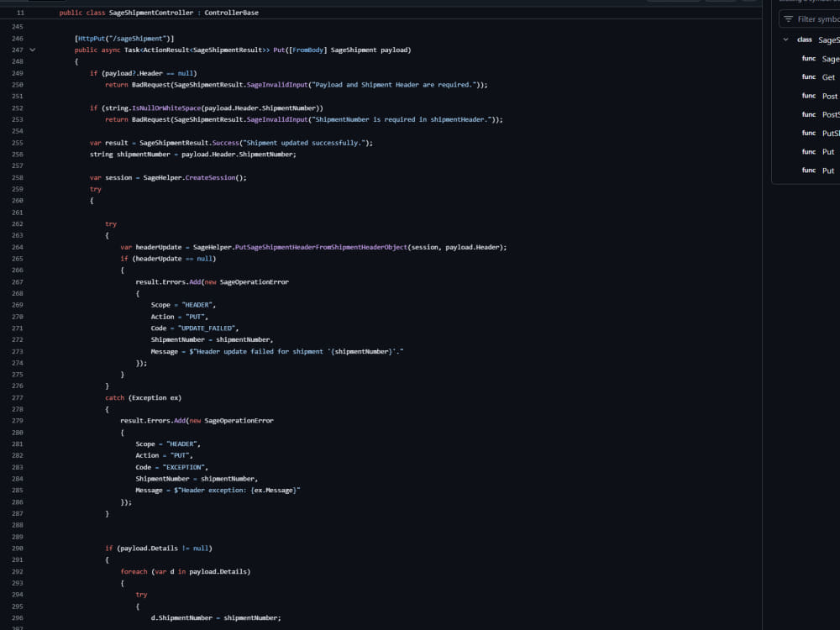Select line number 292
This screenshot has width=840, height=630.
pyautogui.click(x=18, y=572)
